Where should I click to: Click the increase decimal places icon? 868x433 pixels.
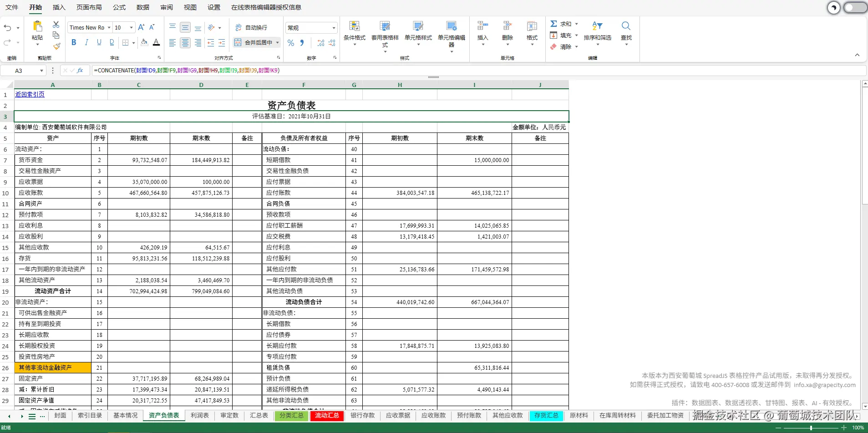click(x=321, y=43)
